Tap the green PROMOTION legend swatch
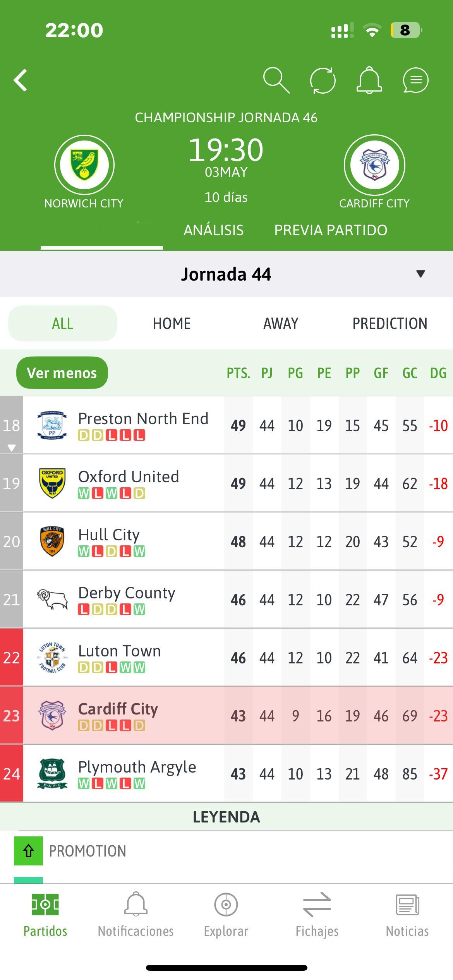This screenshot has height=980, width=453. pyautogui.click(x=28, y=851)
